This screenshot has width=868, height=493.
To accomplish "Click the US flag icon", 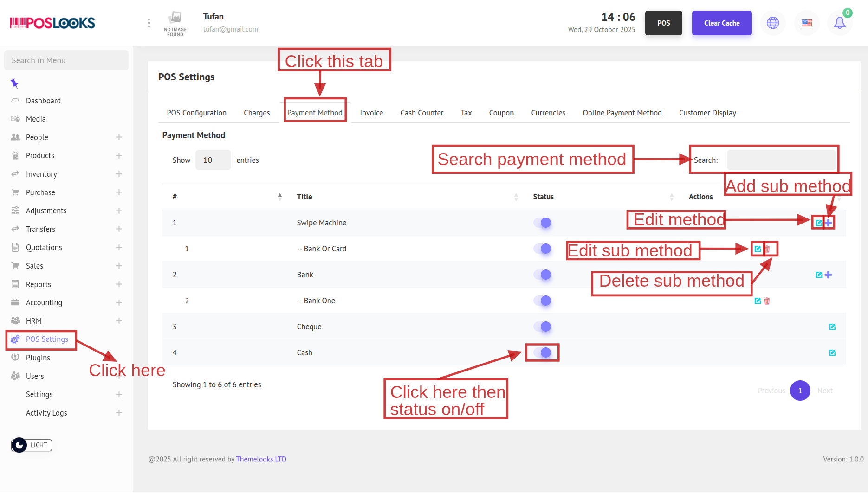I will tap(807, 23).
